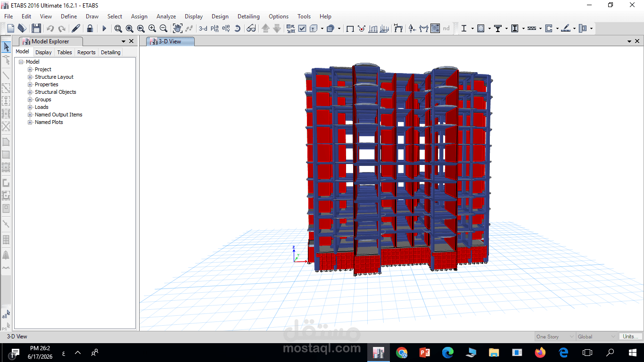The width and height of the screenshot is (644, 362).
Task: Click the Undo arrow icon
Action: click(x=50, y=29)
